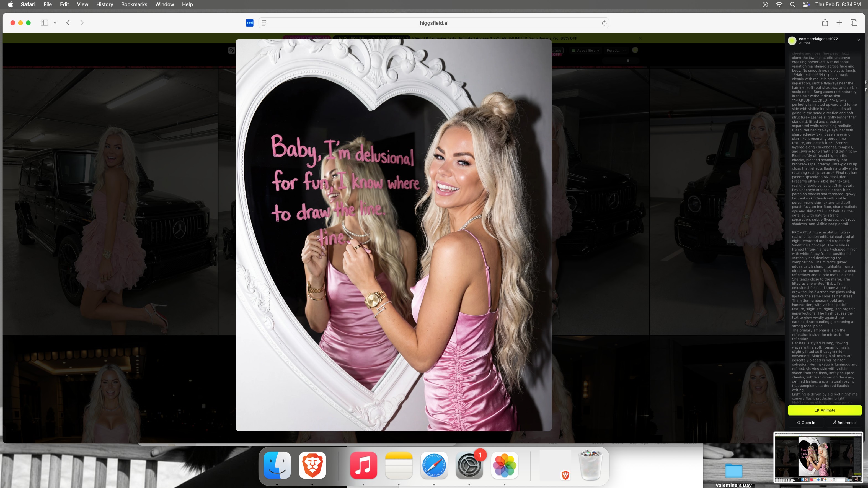Launch Photos from the Dock
The height and width of the screenshot is (488, 868).
(504, 465)
